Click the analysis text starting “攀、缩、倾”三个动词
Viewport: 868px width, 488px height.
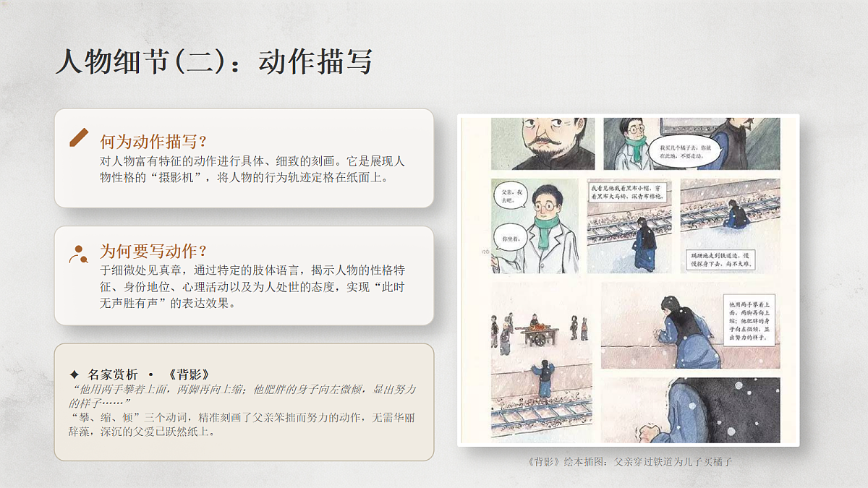click(242, 425)
